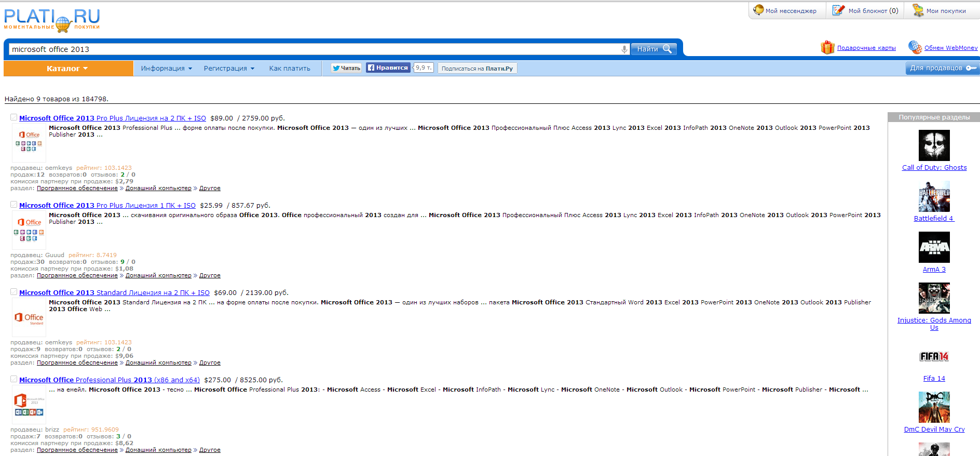980x456 pixels.
Task: Click Программное обеспечение under the $89.00 listing
Action: (77, 188)
